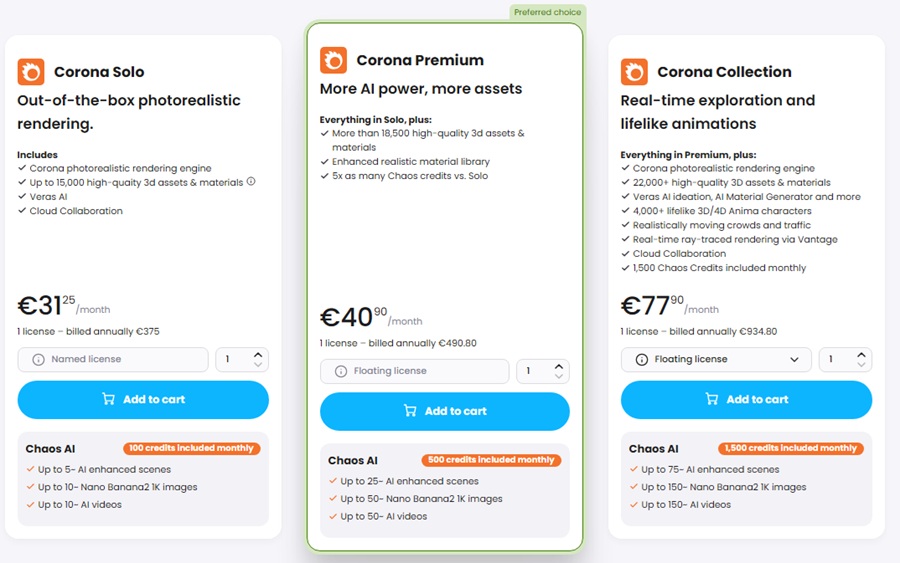Click cart icon on Corona Solo button
Image resolution: width=900 pixels, height=563 pixels.
(108, 399)
